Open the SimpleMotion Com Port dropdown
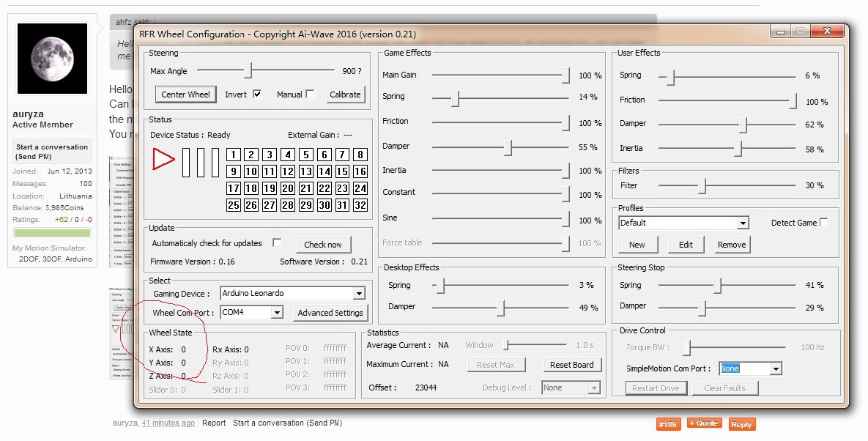The height and width of the screenshot is (441, 868). 776,369
